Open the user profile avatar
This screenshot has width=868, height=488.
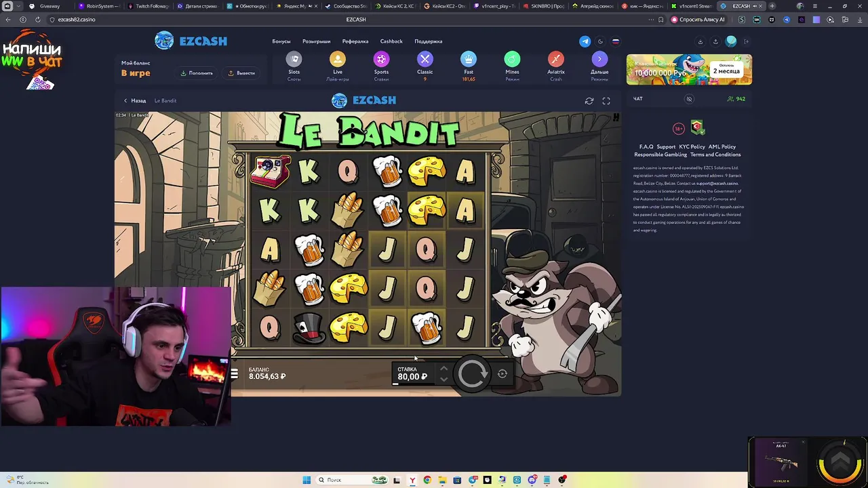pyautogui.click(x=731, y=41)
